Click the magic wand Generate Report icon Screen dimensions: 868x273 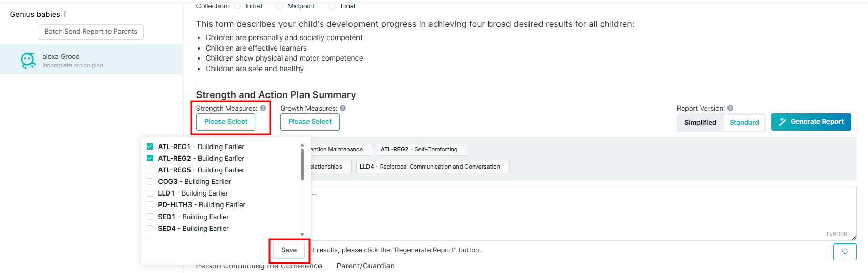coord(783,122)
